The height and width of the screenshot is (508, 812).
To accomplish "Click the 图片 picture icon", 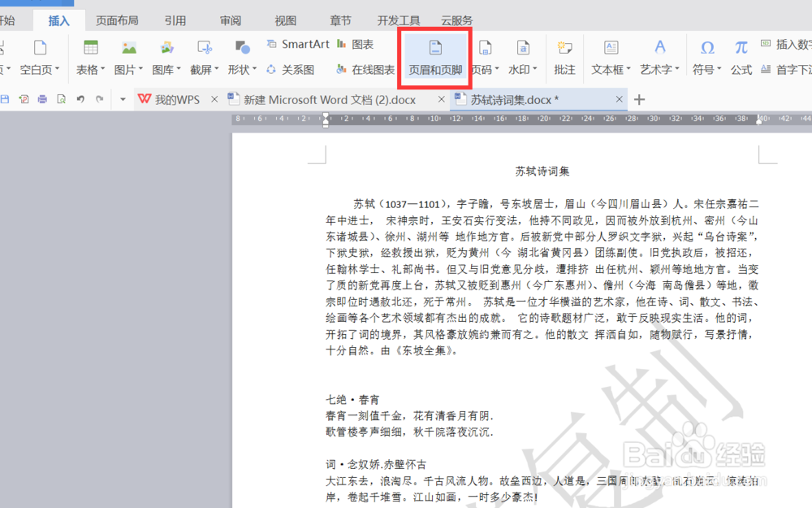I will (129, 48).
